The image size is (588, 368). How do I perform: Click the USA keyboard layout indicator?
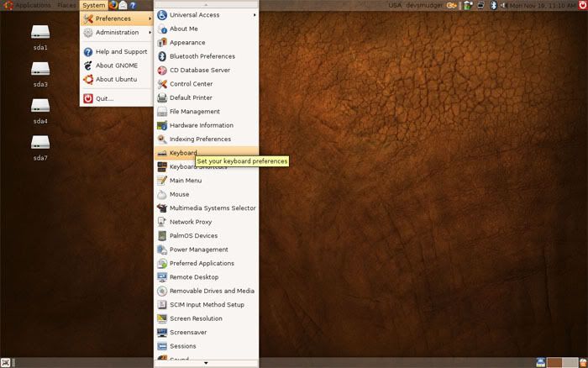tap(395, 5)
